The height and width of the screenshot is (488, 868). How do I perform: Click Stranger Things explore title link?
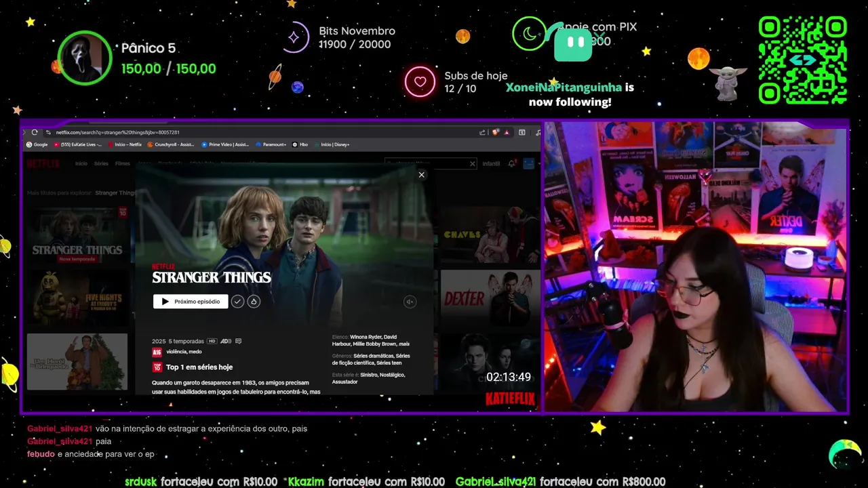coord(115,193)
